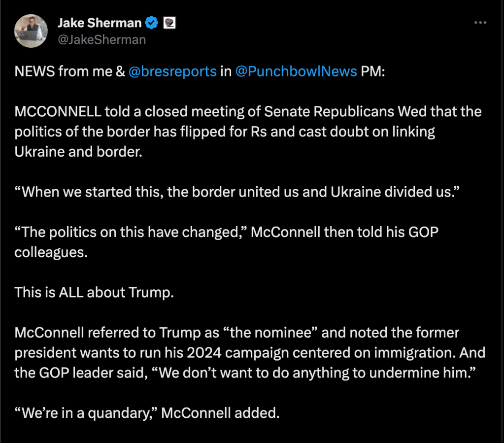Click the line "This is ALL about Trump."

94,292
